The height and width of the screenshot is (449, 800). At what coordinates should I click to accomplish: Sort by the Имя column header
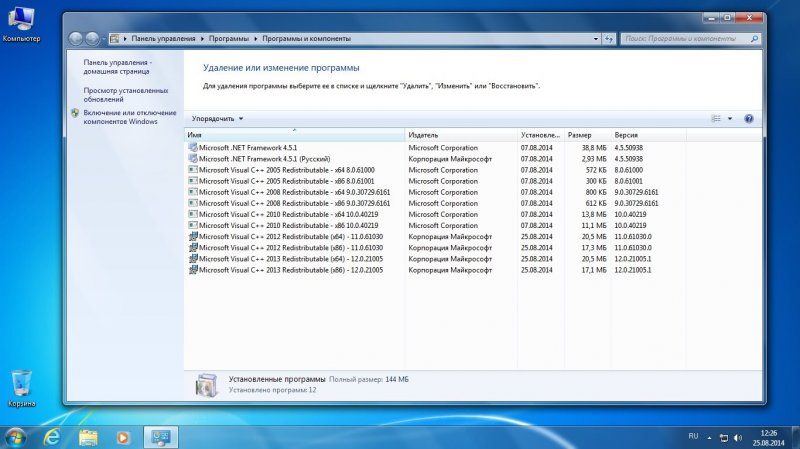[x=294, y=135]
